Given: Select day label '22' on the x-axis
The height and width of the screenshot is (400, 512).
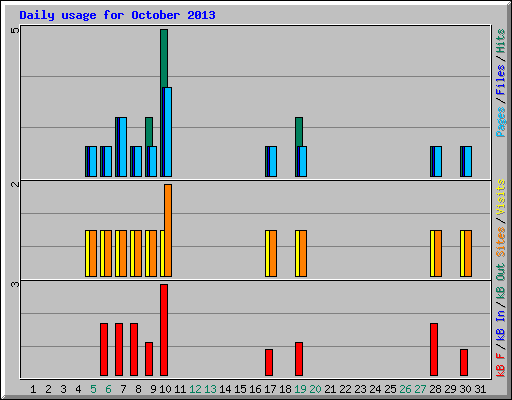Looking at the screenshot, I should tap(345, 389).
